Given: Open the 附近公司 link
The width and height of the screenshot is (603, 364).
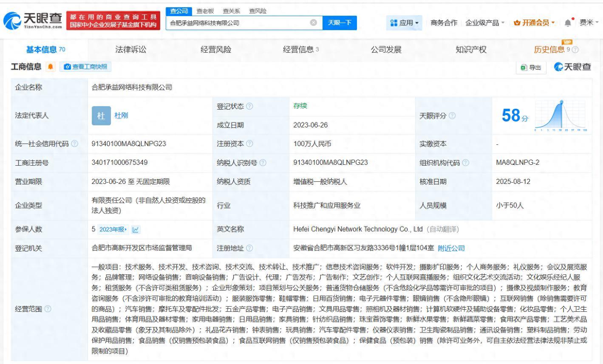Looking at the screenshot, I should point(451,248).
